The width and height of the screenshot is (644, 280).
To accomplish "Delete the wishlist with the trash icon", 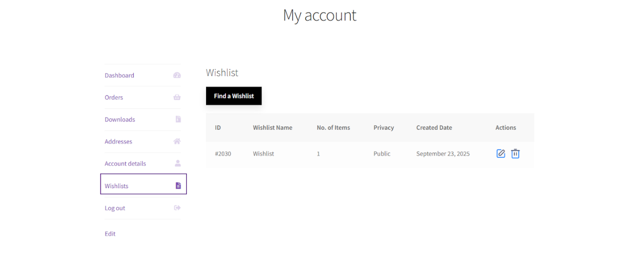I will pos(515,154).
